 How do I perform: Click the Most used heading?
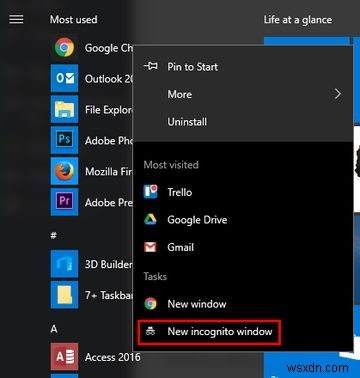pyautogui.click(x=74, y=19)
